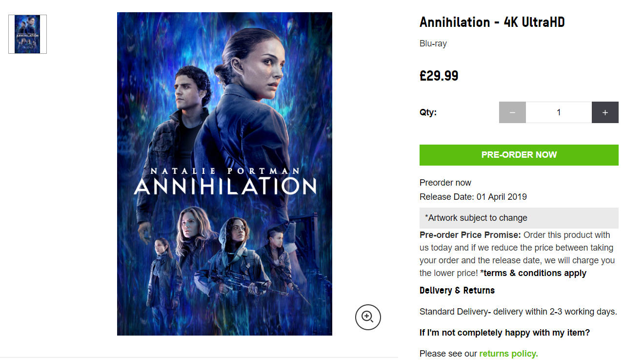Decrease quantity with the minus button
644x360 pixels.
[512, 112]
